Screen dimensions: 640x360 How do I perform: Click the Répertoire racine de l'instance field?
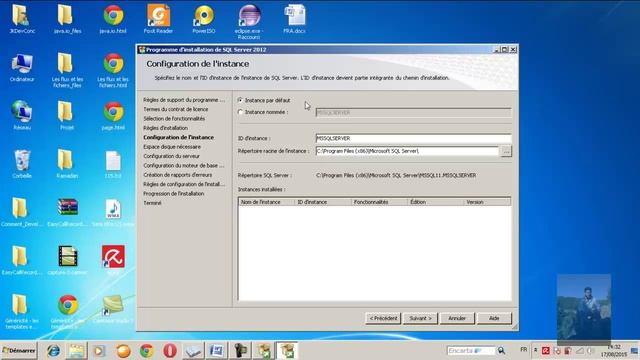pyautogui.click(x=407, y=151)
